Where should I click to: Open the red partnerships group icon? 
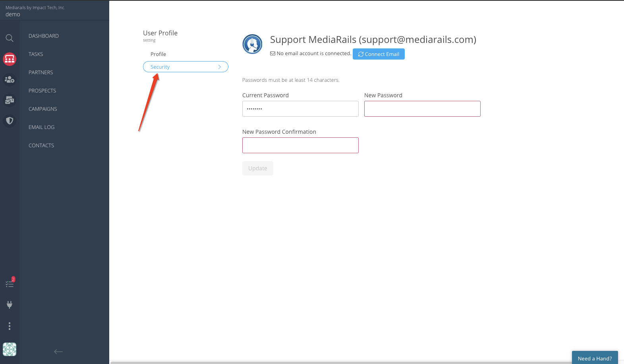click(x=10, y=59)
